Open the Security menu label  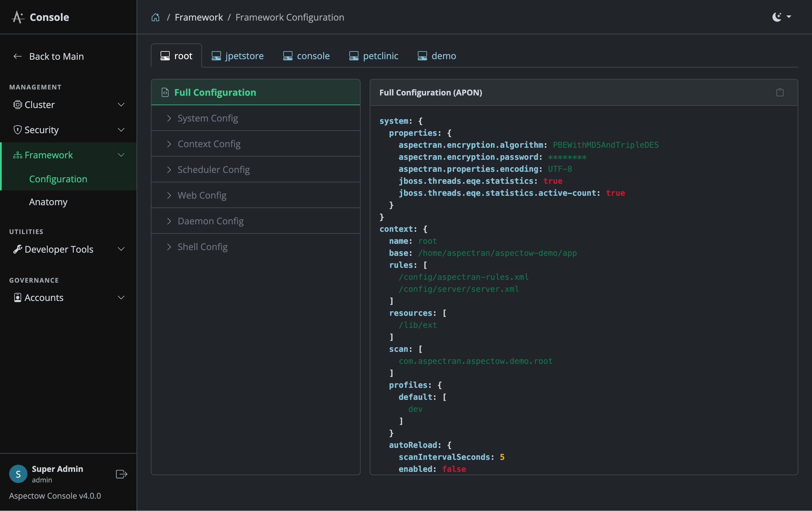[x=41, y=130]
